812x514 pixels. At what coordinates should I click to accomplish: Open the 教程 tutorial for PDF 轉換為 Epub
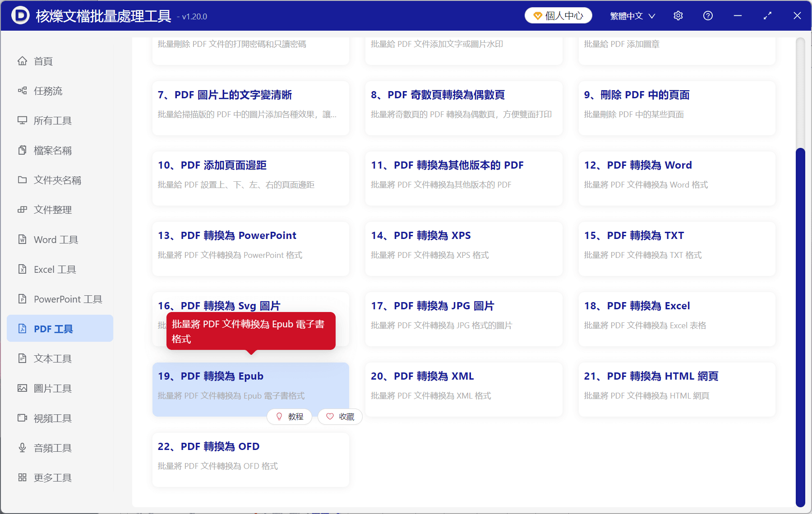point(289,416)
